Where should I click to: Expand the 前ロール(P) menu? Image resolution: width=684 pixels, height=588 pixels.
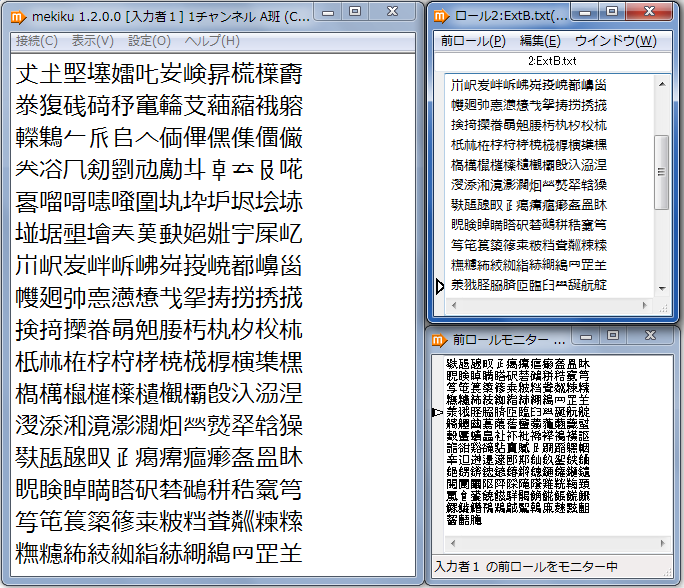click(472, 41)
